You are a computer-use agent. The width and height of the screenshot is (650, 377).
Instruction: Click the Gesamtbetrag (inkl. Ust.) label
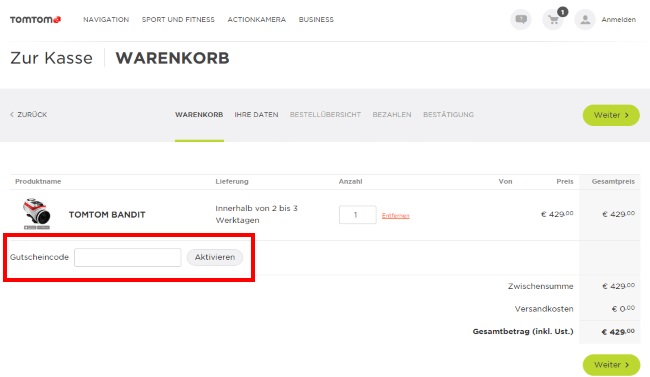523,331
